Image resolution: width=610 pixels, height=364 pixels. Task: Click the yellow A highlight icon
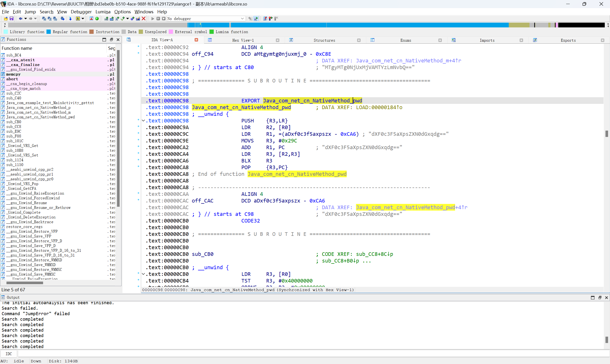click(x=78, y=19)
